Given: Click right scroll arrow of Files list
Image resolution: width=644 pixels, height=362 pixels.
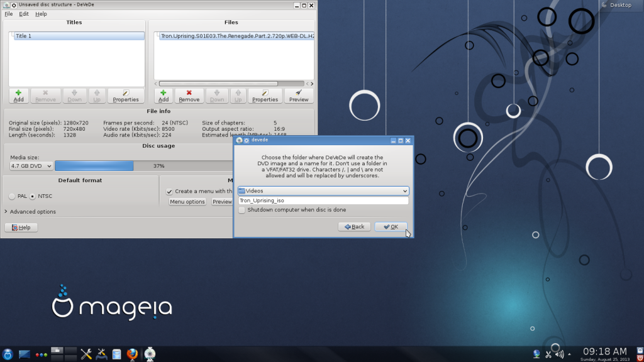Looking at the screenshot, I should [x=312, y=84].
